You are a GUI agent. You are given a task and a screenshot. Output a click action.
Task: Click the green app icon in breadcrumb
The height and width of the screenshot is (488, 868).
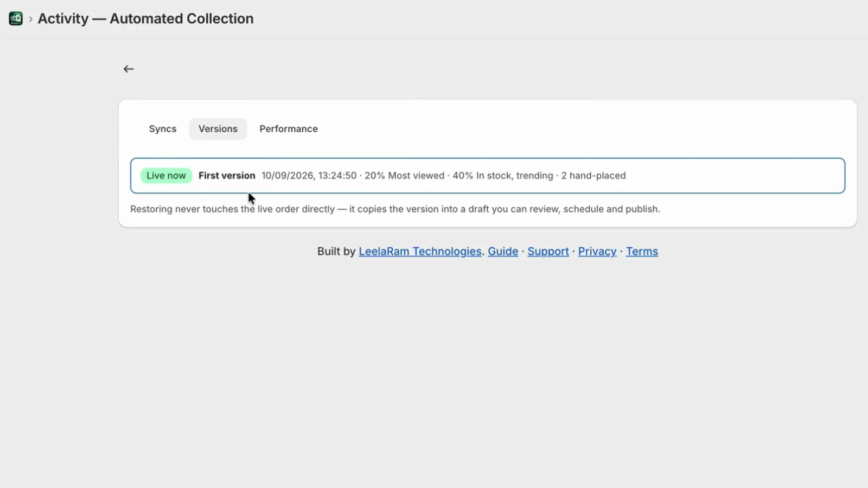pos(16,18)
